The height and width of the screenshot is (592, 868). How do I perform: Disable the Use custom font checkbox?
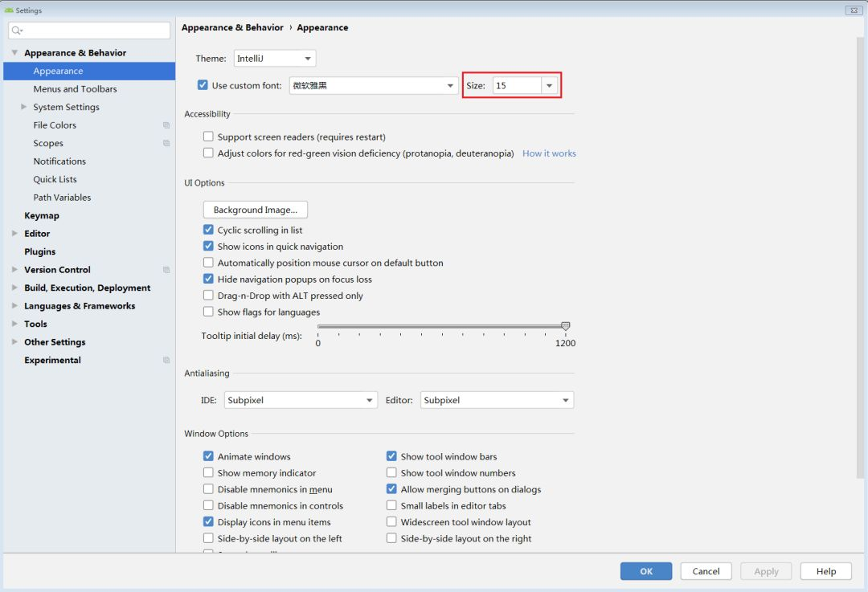(203, 85)
